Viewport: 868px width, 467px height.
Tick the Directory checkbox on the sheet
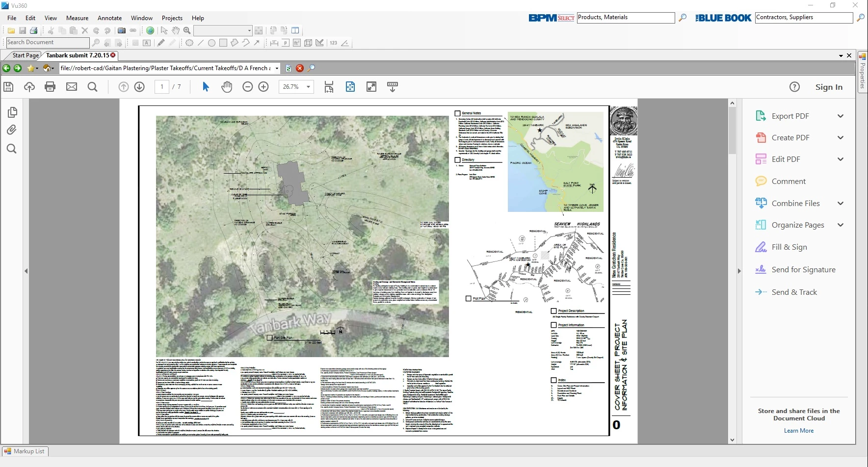tap(457, 160)
